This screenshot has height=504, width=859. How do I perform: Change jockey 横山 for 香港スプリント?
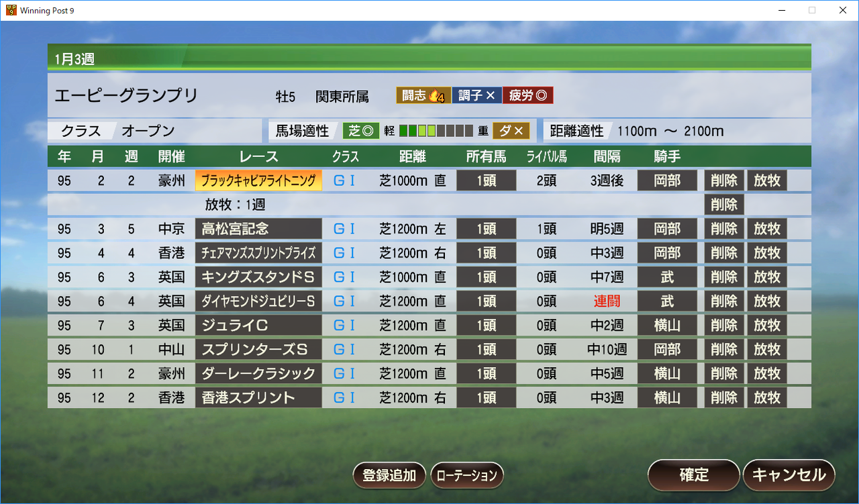click(x=667, y=398)
